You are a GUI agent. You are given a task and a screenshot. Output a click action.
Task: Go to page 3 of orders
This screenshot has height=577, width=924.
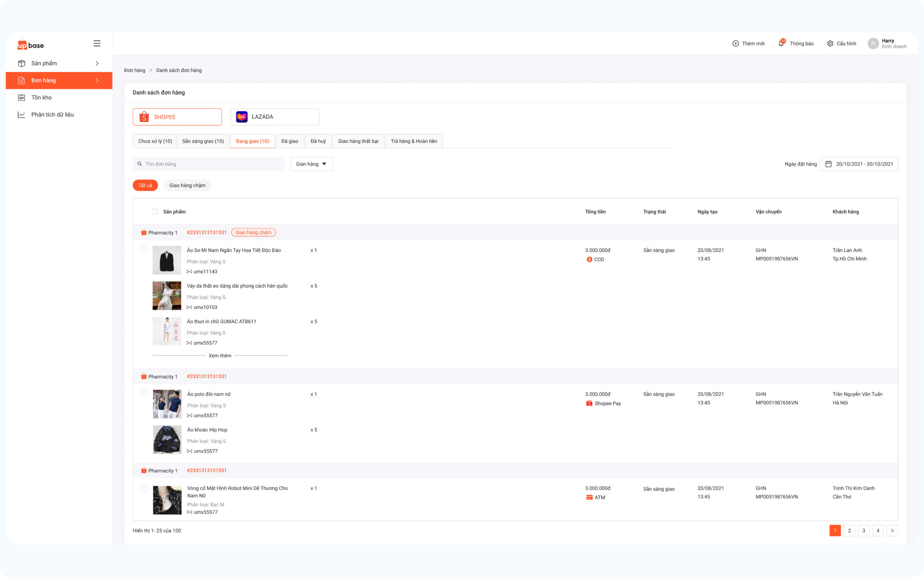coord(863,530)
